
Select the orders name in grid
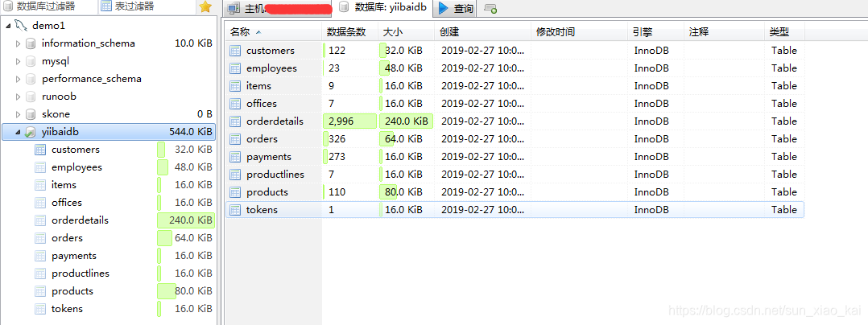(262, 138)
